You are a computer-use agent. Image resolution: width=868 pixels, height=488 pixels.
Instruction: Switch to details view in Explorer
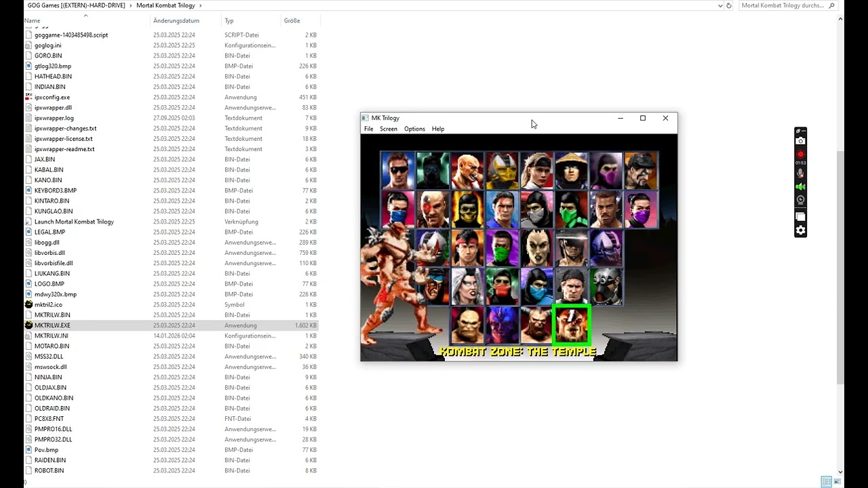[x=826, y=481]
